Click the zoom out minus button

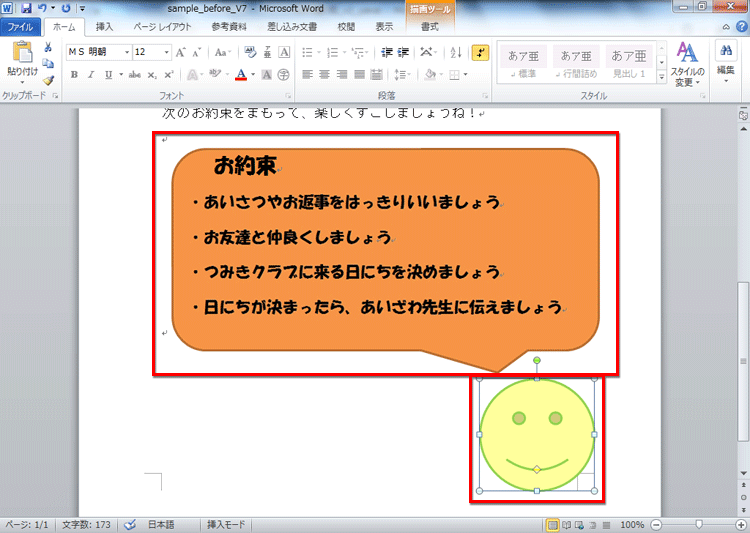pyautogui.click(x=657, y=525)
